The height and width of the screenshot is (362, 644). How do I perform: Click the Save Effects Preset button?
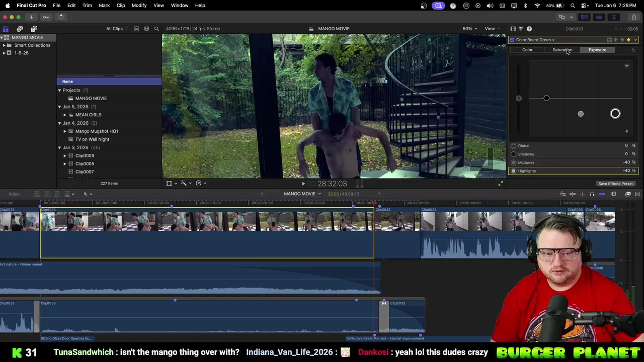pos(615,184)
